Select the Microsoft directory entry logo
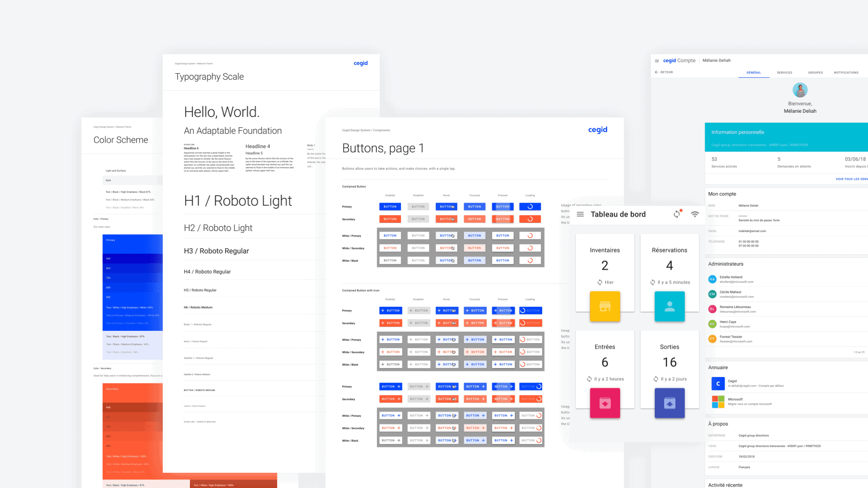This screenshot has height=488, width=868. pyautogui.click(x=718, y=402)
